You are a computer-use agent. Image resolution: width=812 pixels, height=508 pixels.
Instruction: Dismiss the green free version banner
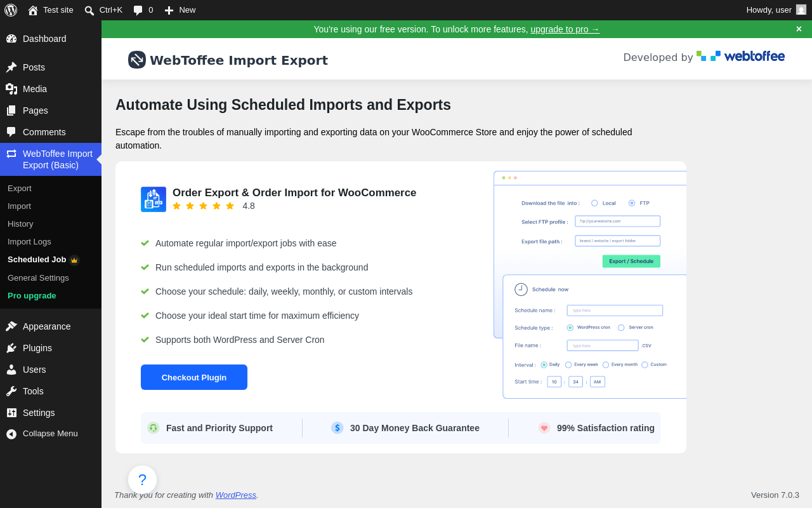[799, 29]
